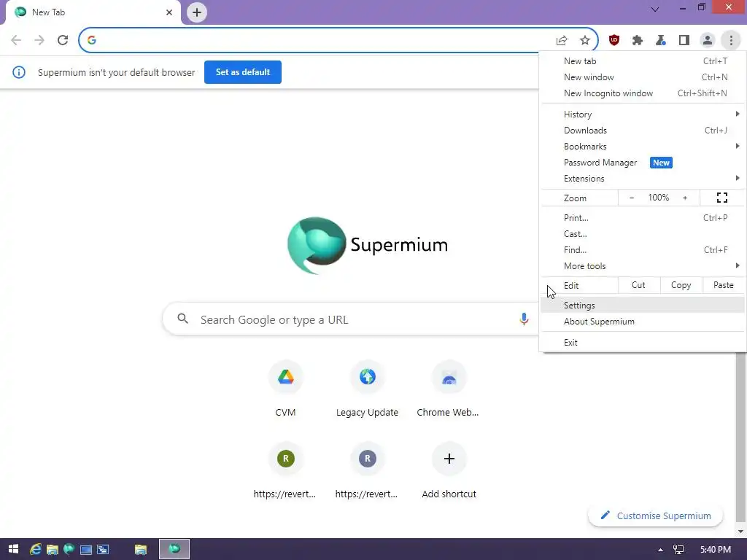This screenshot has width=747, height=560.
Task: Bookmark this tab with the star icon
Action: tap(585, 41)
